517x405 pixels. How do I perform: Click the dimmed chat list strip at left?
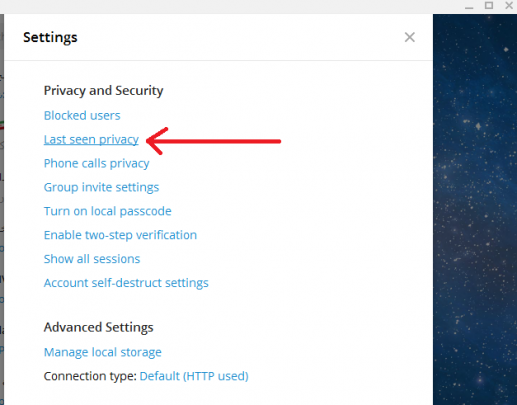2,209
